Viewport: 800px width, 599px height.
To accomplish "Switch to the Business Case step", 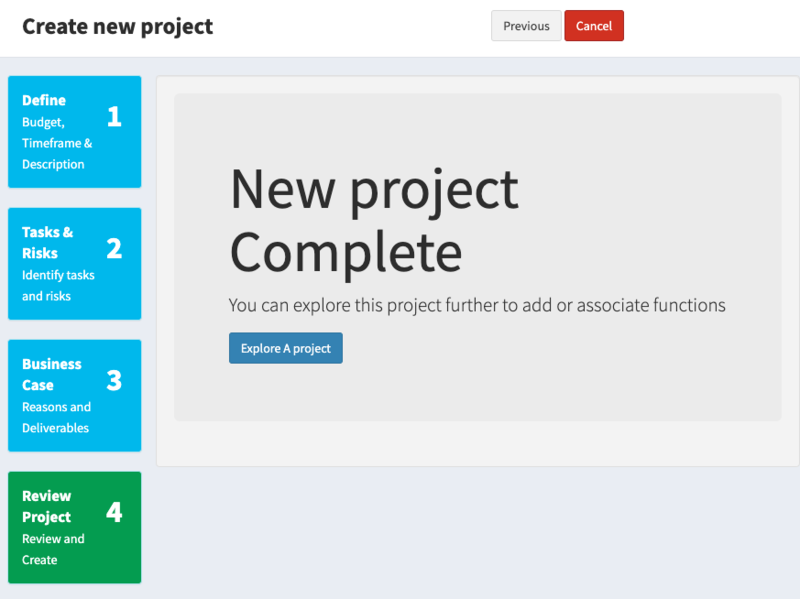I will 74,395.
